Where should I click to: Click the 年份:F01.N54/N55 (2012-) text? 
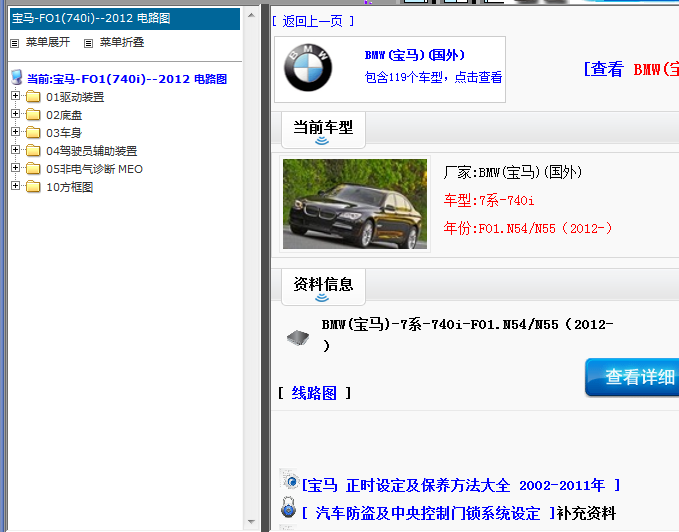[527, 228]
